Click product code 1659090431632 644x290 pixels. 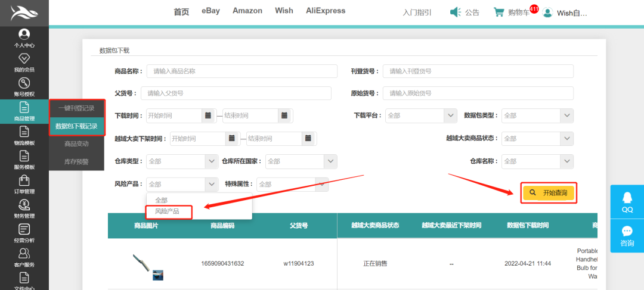pyautogui.click(x=222, y=263)
